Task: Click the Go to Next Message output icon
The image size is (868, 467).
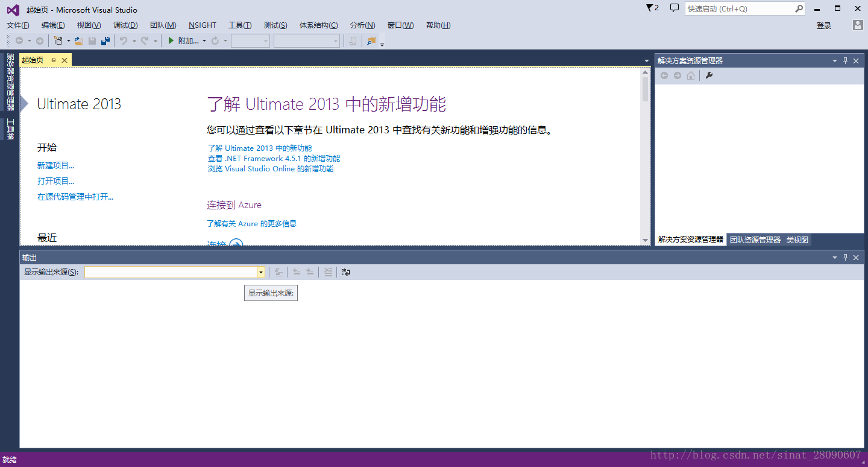Action: click(x=310, y=272)
